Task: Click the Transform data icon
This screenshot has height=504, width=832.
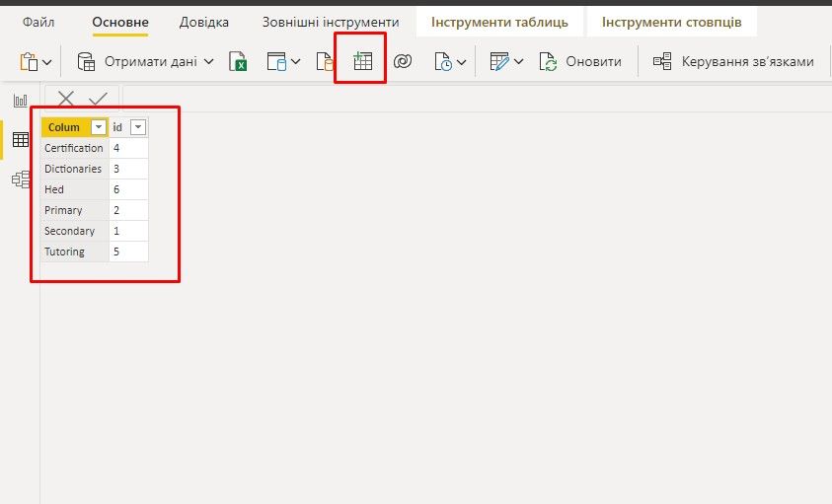Action: pyautogui.click(x=499, y=61)
